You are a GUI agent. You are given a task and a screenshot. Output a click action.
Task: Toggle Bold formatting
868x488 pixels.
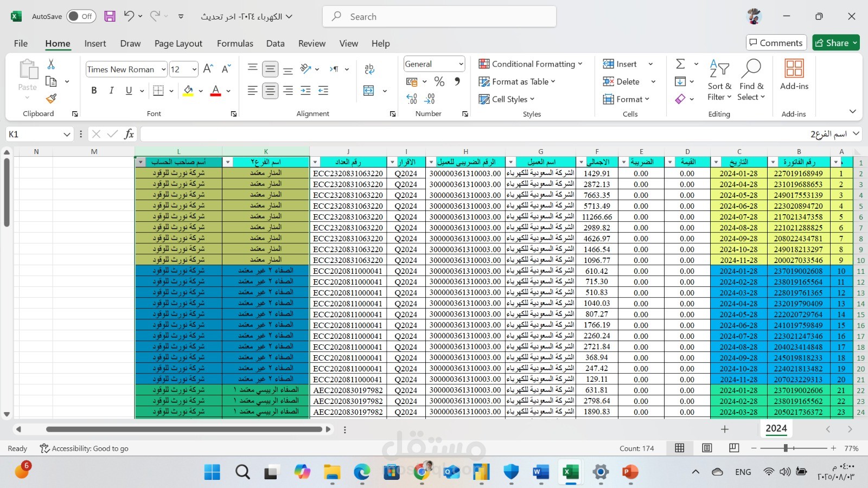(94, 91)
